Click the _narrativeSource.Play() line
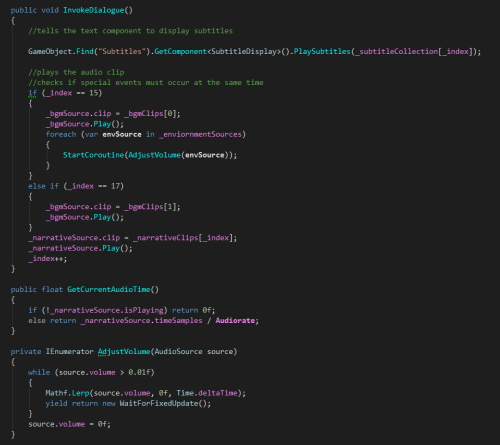This screenshot has width=500, height=445. pyautogui.click(x=80, y=248)
